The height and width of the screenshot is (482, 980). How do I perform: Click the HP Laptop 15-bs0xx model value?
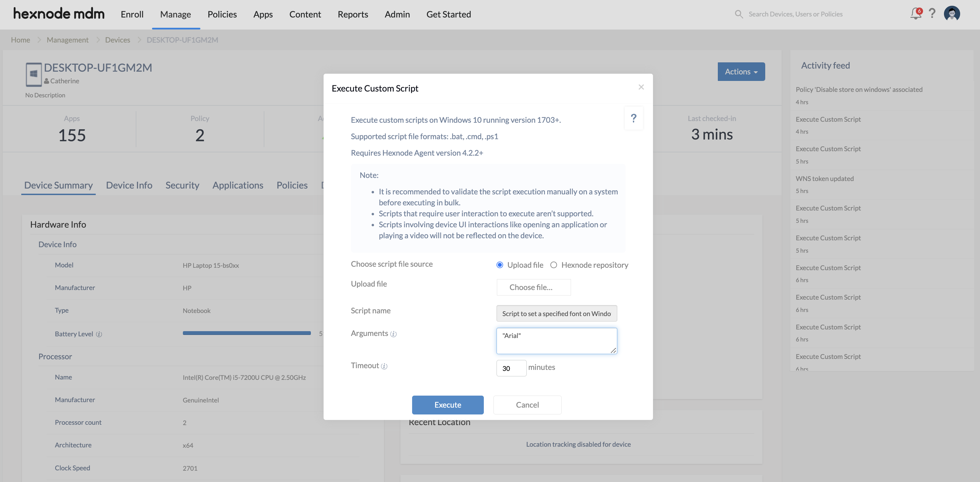210,265
